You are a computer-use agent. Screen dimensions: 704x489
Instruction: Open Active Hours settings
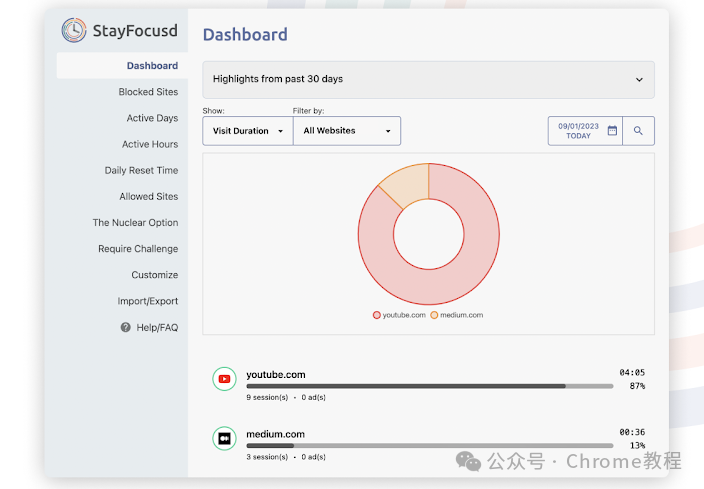tap(150, 144)
